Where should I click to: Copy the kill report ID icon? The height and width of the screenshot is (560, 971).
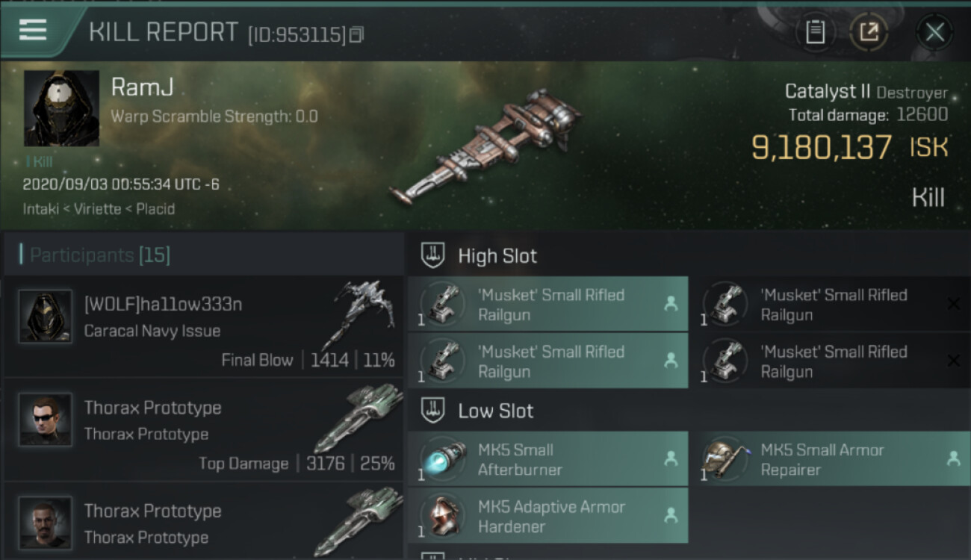click(356, 34)
